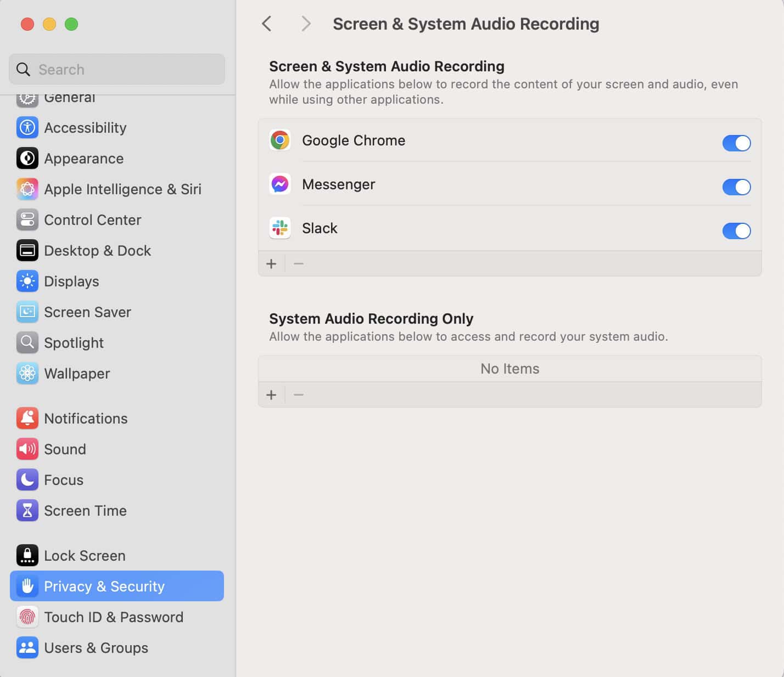This screenshot has width=784, height=677.
Task: Select the Touch ID fingerprint icon
Action: click(x=27, y=617)
